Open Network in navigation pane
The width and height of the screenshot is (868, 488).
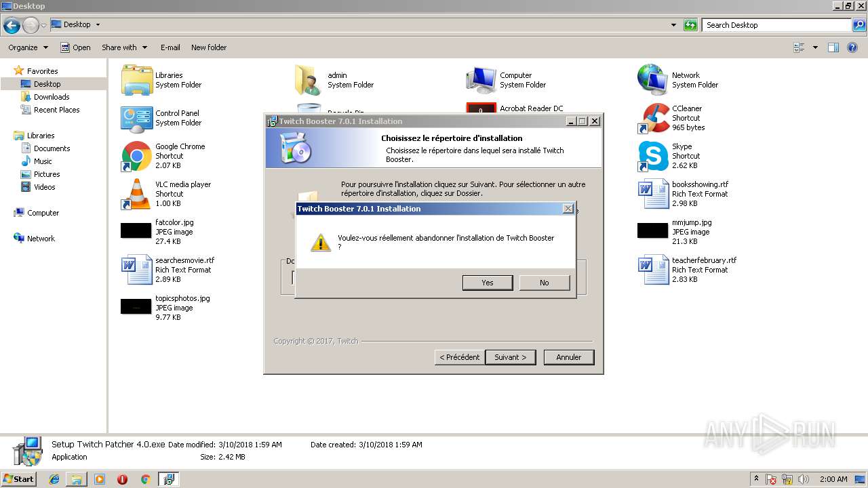click(x=41, y=239)
